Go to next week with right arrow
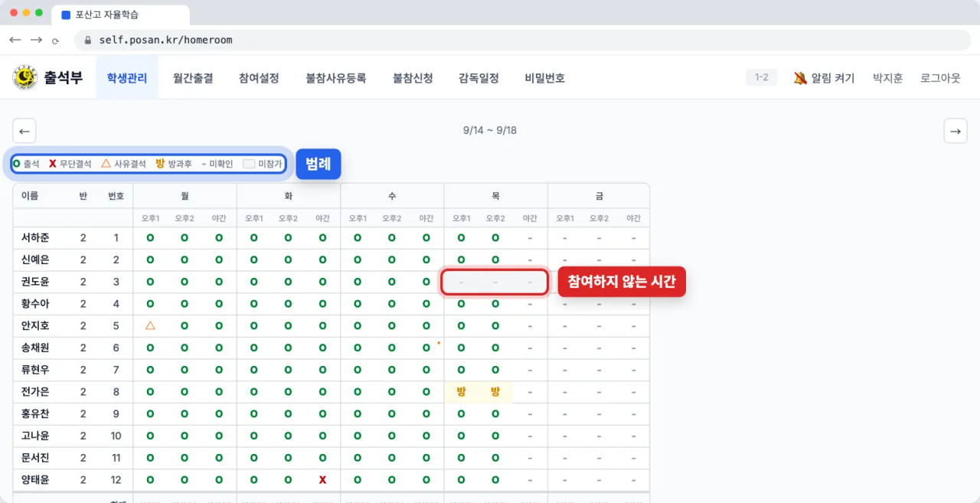 (955, 131)
